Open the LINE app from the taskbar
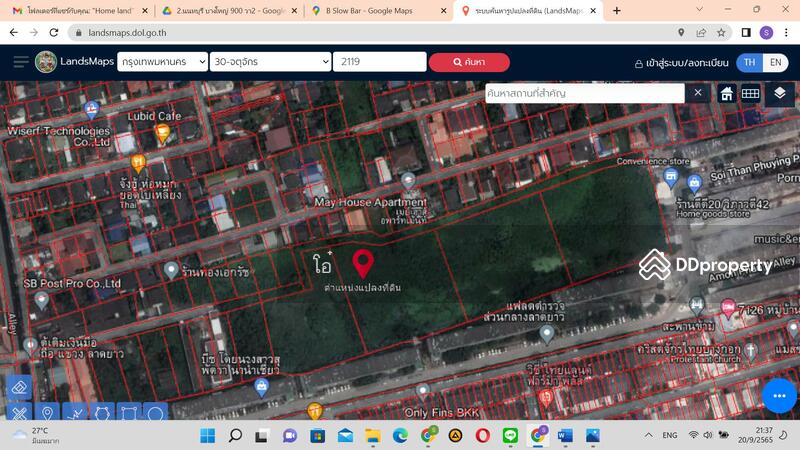This screenshot has height=450, width=800. [x=510, y=435]
